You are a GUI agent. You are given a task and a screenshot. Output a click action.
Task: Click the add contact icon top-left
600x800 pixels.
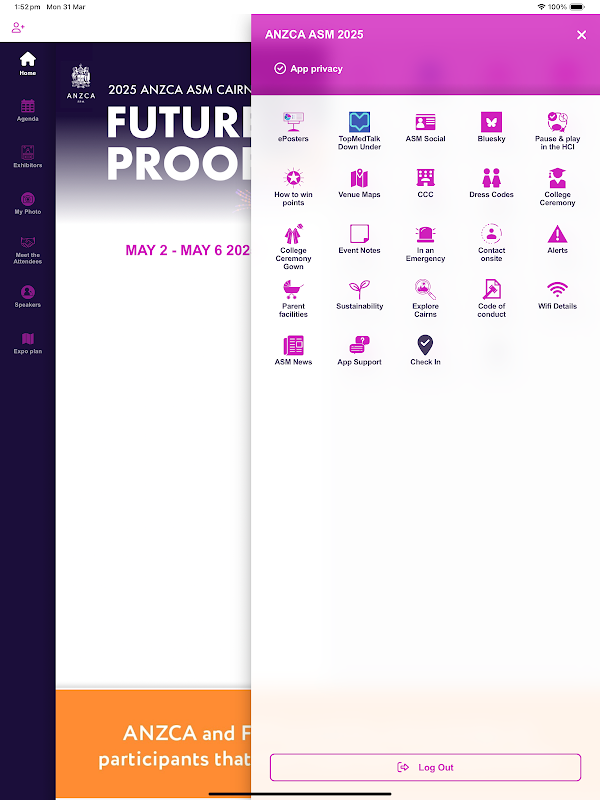pos(18,28)
